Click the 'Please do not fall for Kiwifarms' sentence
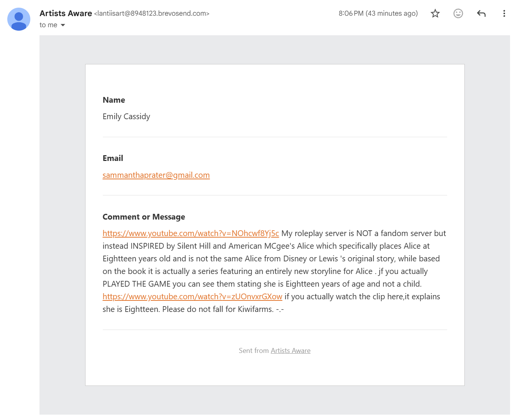 218,309
